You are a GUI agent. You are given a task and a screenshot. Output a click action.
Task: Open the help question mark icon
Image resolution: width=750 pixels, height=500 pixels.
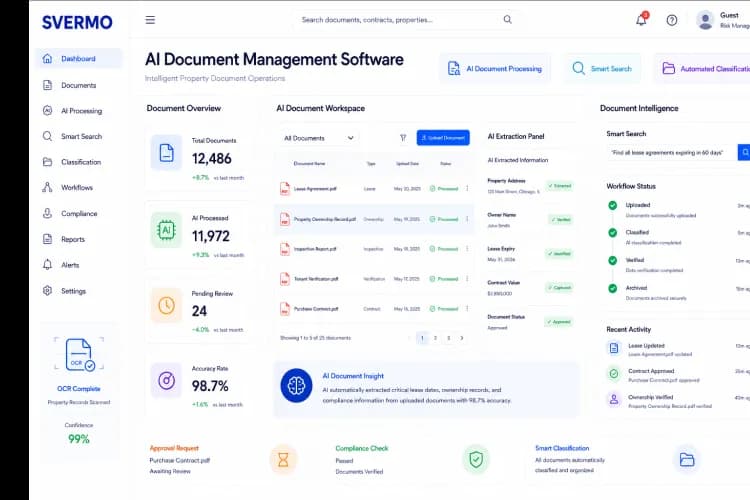pyautogui.click(x=672, y=20)
